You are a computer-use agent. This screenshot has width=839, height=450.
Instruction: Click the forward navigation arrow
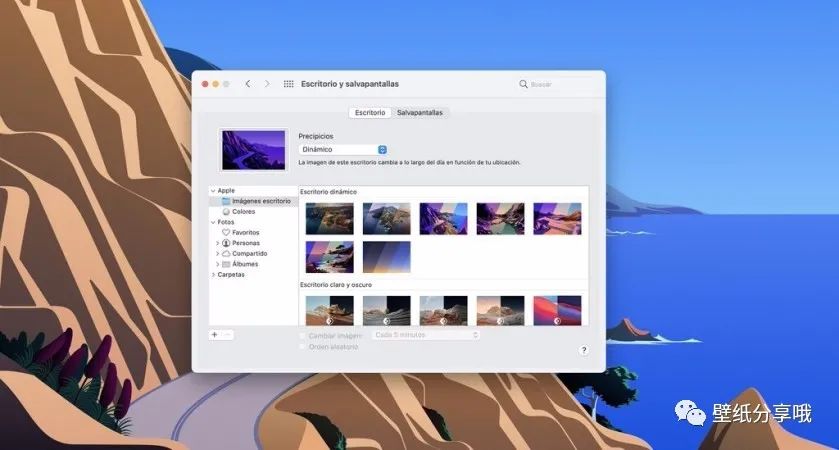click(267, 84)
